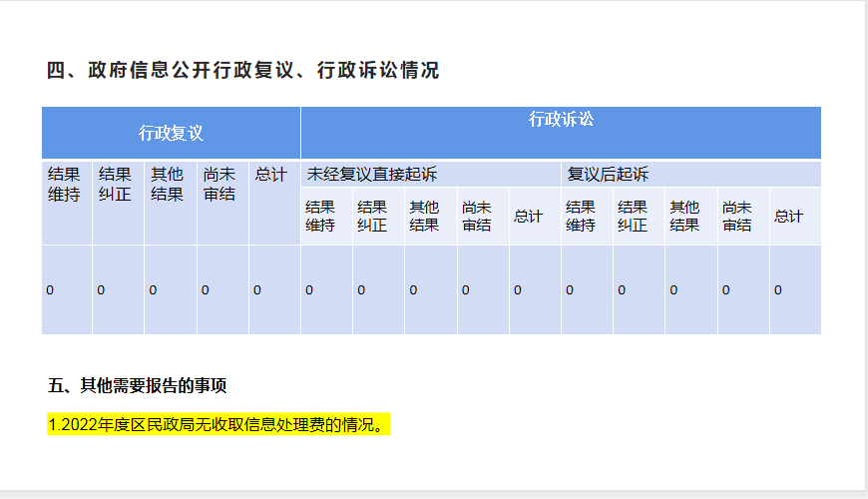Click the 复议后起诉 subheader
868x499 pixels.
(x=691, y=175)
